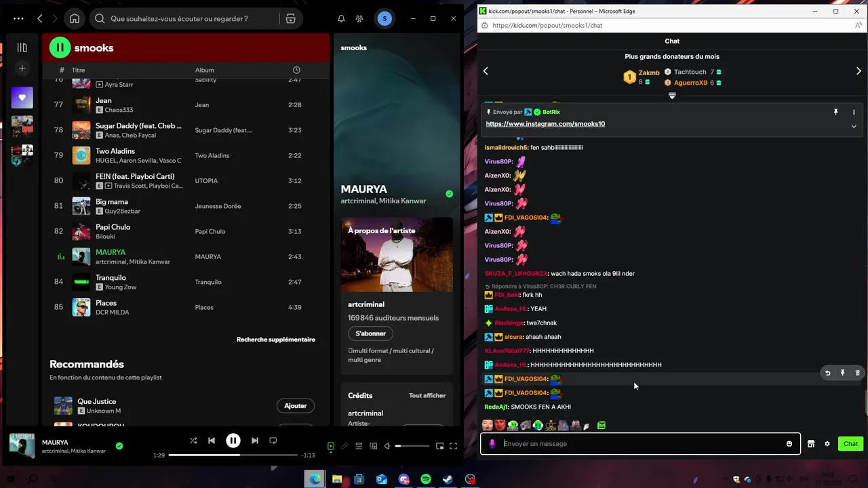Open the Liked Songs purple heart tile
Viewport: 868px width, 488px height.
pos(22,98)
